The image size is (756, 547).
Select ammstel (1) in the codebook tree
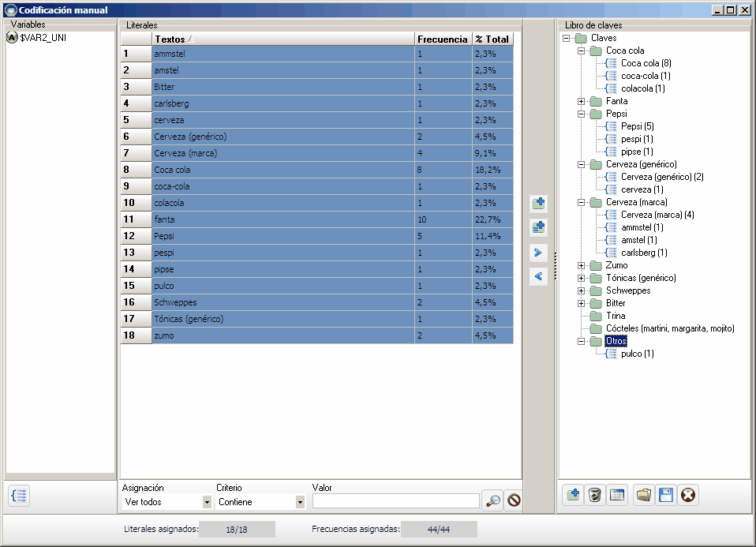click(x=642, y=227)
